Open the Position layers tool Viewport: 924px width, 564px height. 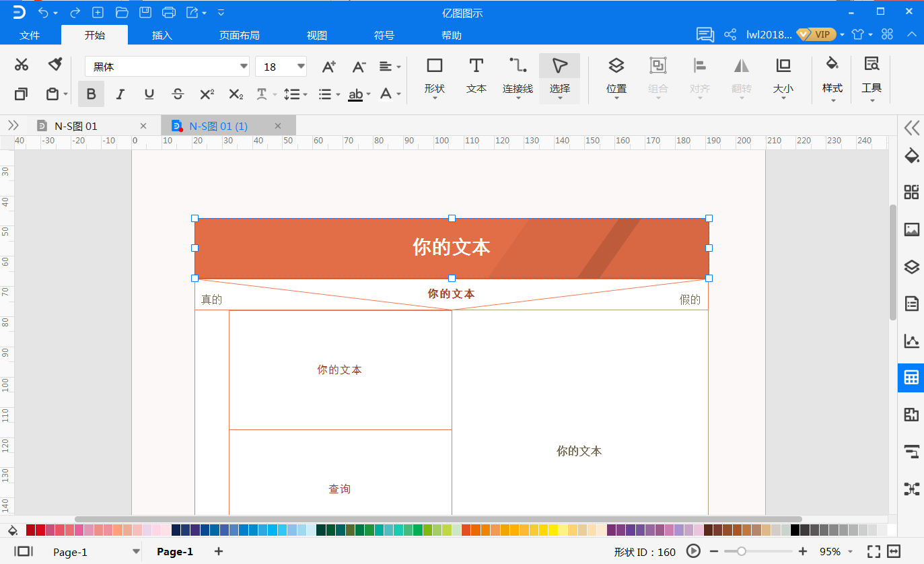(x=616, y=77)
